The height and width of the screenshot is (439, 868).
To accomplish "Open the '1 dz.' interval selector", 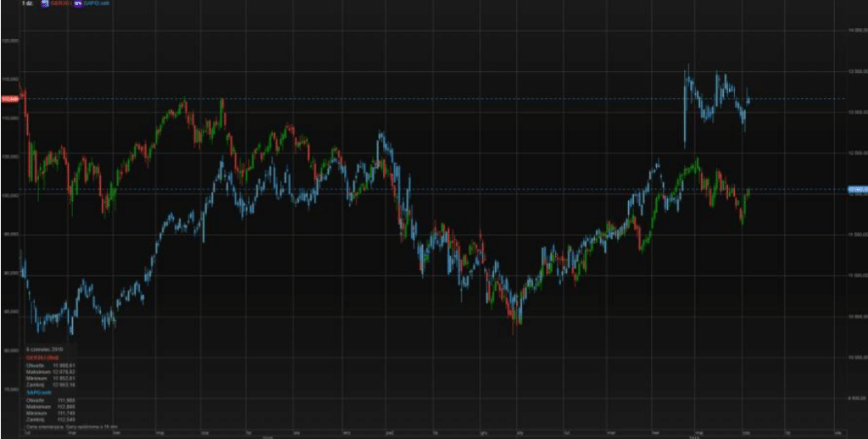I will 28,3.
